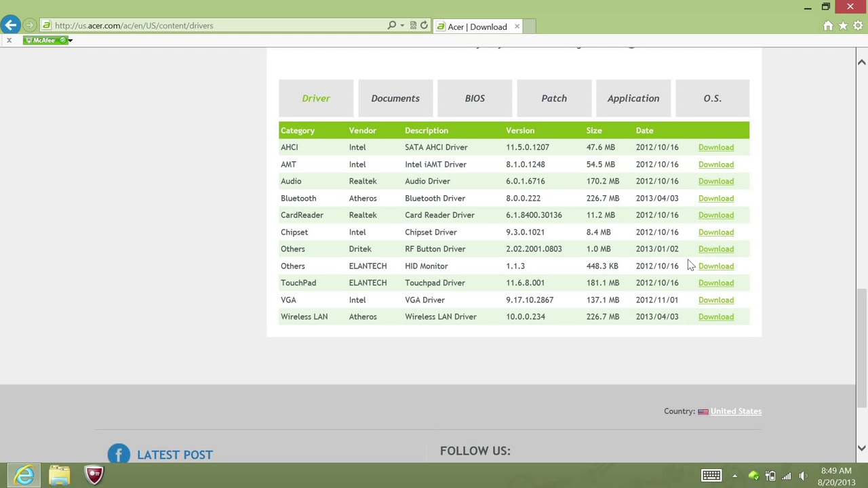Click the power battery tray icon

pos(770,476)
